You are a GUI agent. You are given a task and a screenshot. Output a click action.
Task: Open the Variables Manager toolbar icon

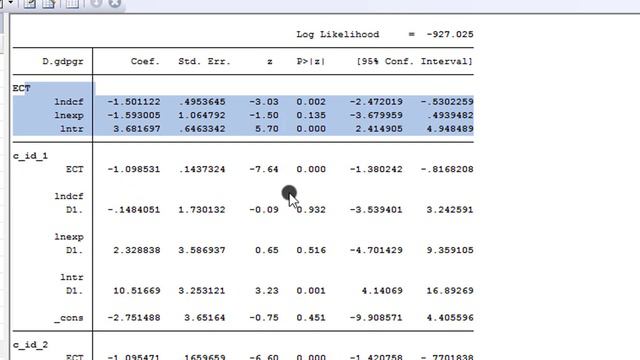[72, 4]
